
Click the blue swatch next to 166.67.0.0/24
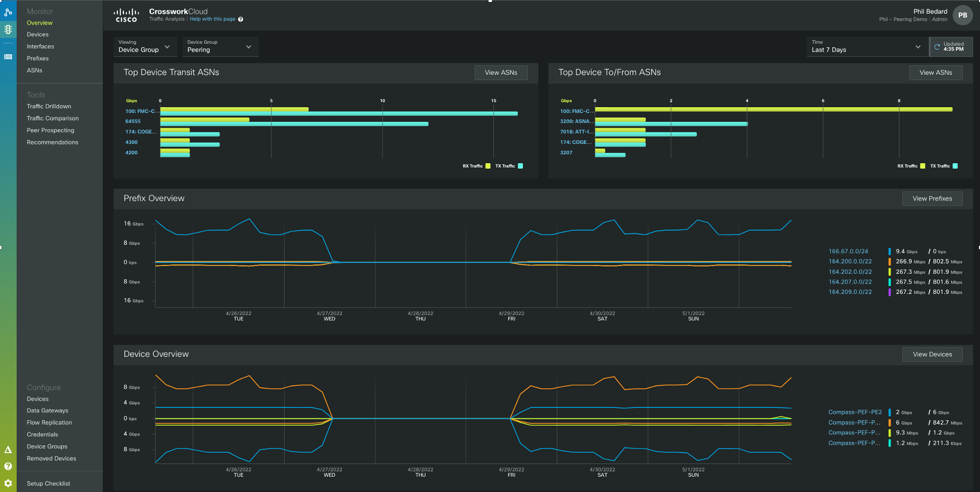point(889,252)
